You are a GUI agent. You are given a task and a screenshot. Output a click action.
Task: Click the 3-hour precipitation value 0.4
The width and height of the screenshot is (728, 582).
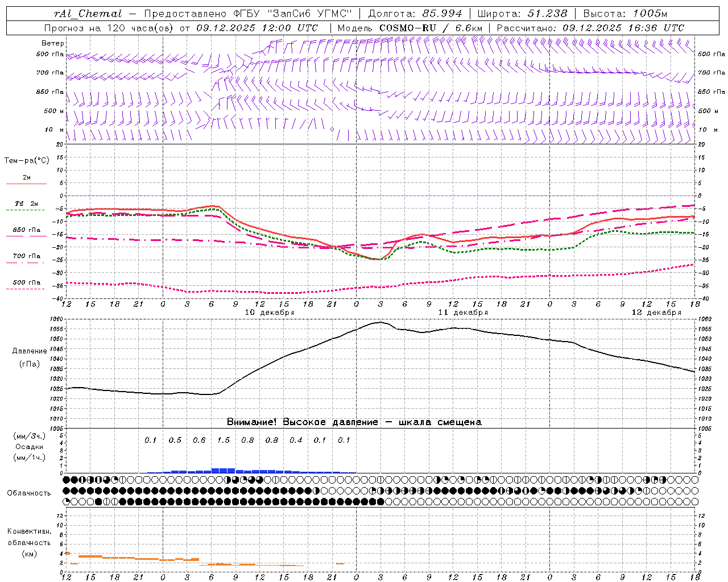[x=296, y=440]
